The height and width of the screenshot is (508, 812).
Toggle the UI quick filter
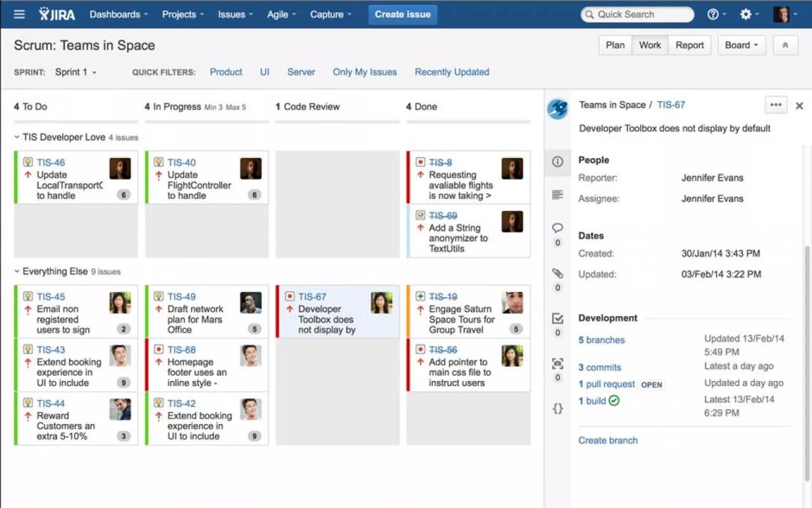coord(265,72)
